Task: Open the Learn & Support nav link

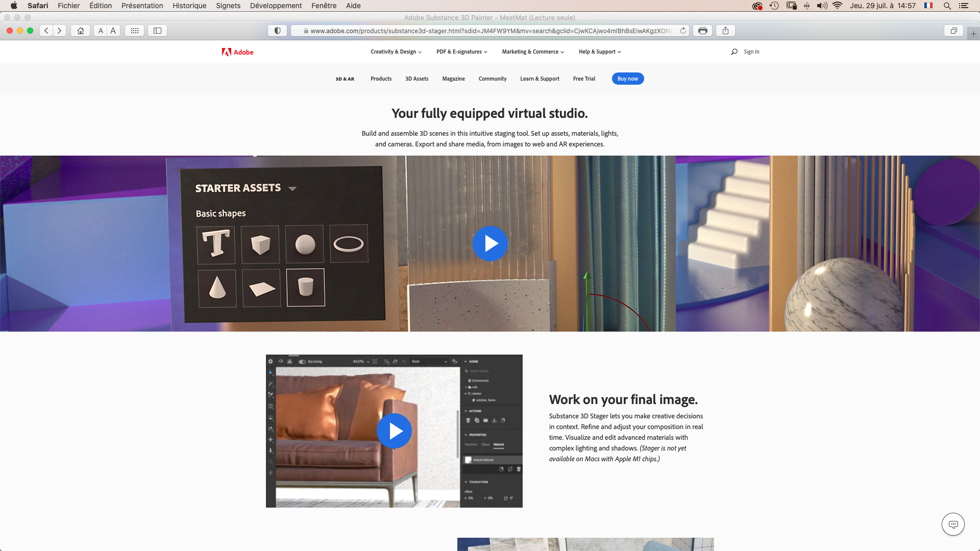Action: [540, 79]
